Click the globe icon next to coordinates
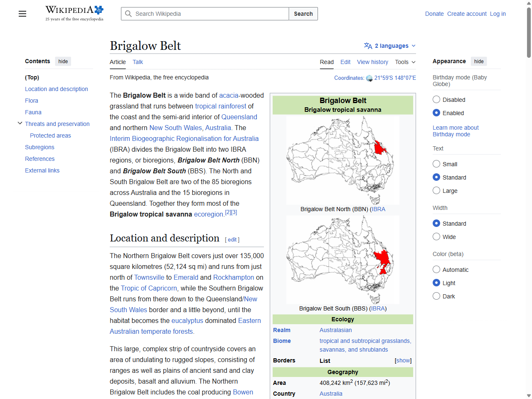This screenshot has height=399, width=532. (x=369, y=78)
